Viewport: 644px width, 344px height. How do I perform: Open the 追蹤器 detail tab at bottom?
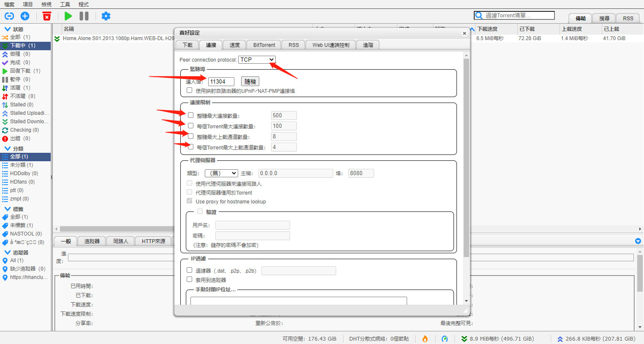92,241
